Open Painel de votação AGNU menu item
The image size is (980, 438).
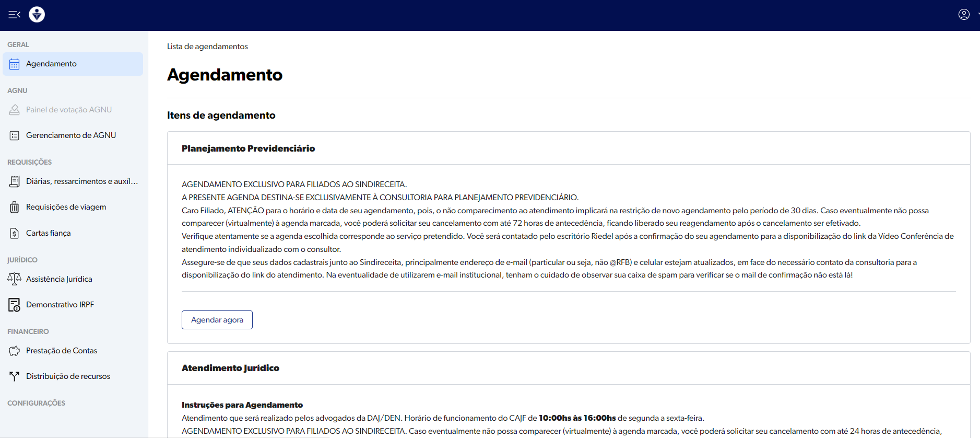69,110
